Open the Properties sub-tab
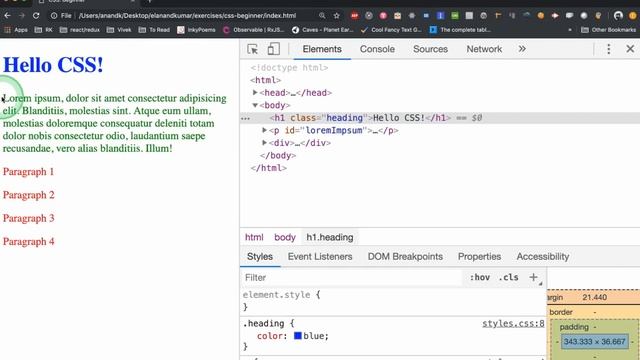The width and height of the screenshot is (640, 360). pos(479,256)
